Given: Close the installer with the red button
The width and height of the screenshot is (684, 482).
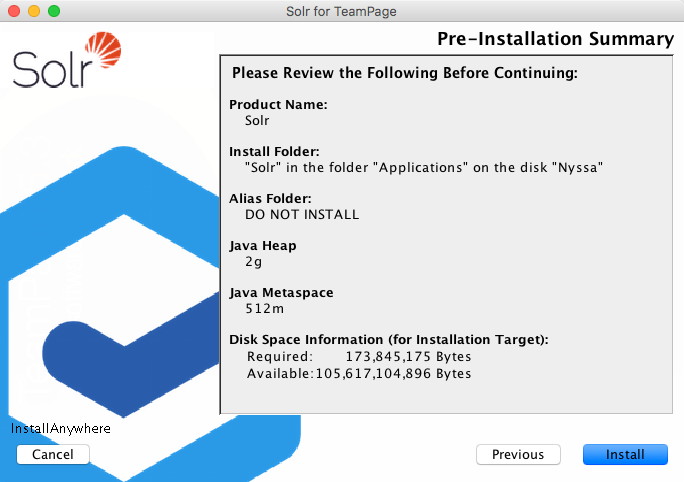Looking at the screenshot, I should tap(13, 10).
